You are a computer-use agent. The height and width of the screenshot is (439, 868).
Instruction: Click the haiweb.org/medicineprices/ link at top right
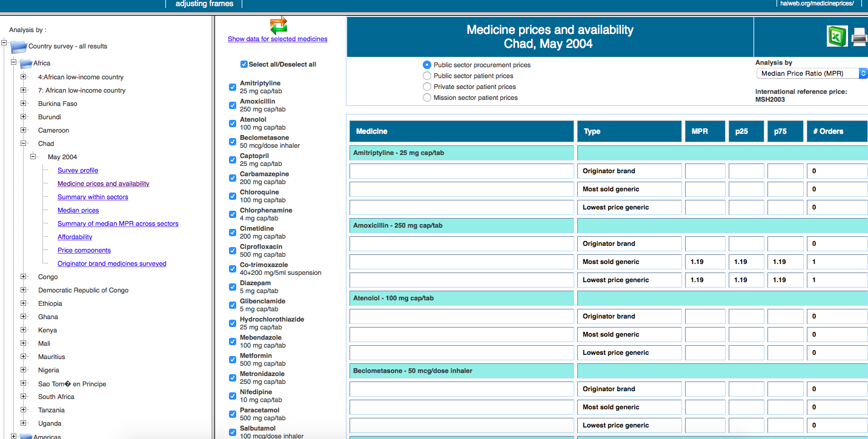click(817, 4)
